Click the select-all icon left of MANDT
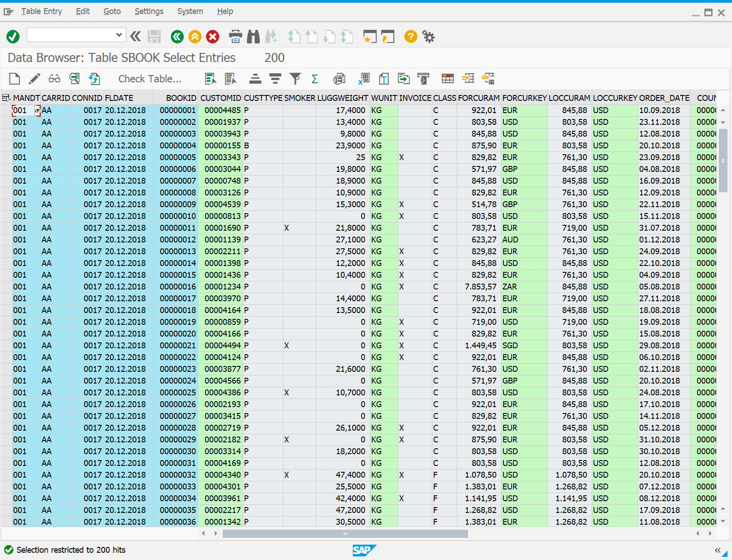This screenshot has height=560, width=732. (6, 98)
